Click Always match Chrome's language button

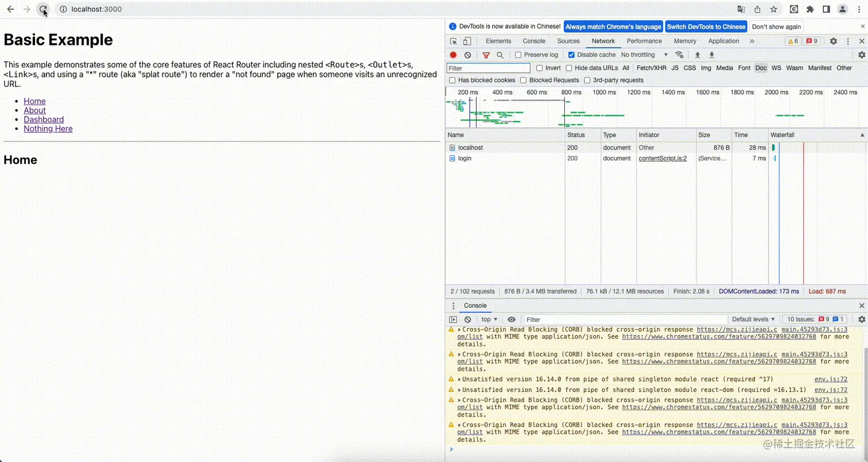tap(613, 26)
